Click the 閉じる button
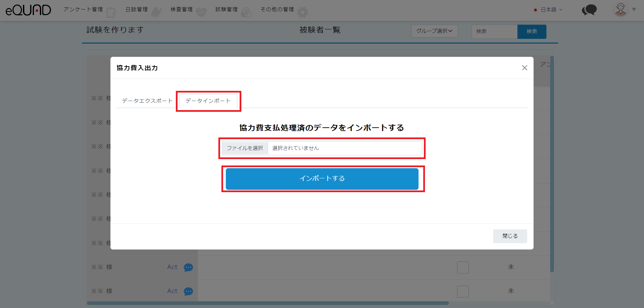 coord(510,236)
